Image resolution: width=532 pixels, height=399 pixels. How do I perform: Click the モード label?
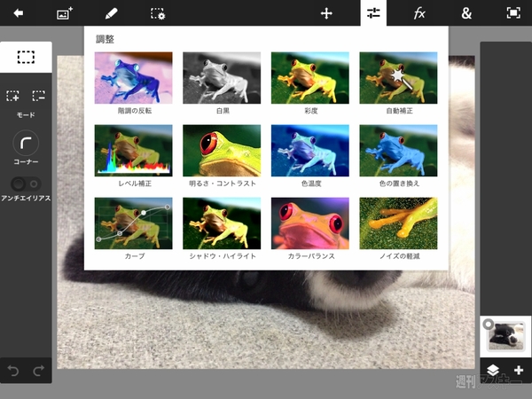[x=26, y=115]
